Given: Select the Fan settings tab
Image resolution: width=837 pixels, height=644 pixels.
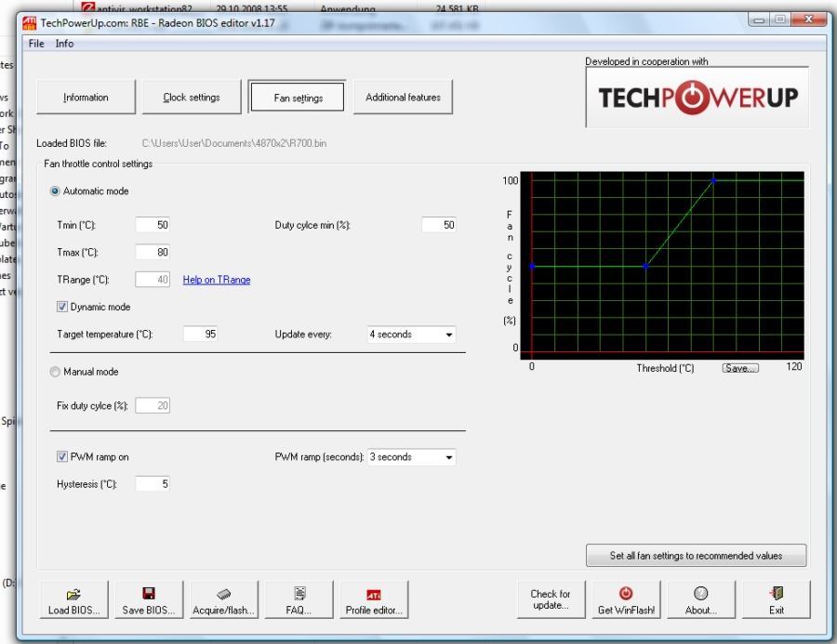Looking at the screenshot, I should click(x=298, y=97).
